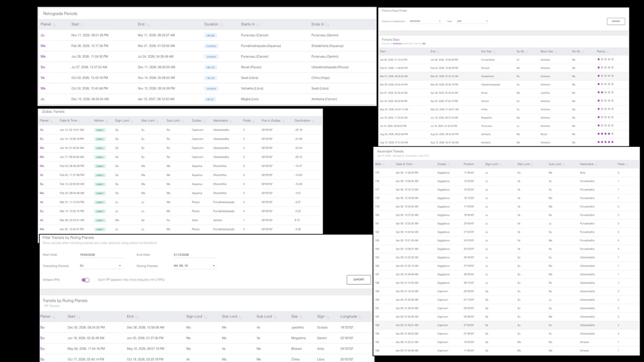This screenshot has height=362, width=644.
Task: Click the Ashlesha link under Fortuna Days
Action: pyautogui.click(x=397, y=43)
